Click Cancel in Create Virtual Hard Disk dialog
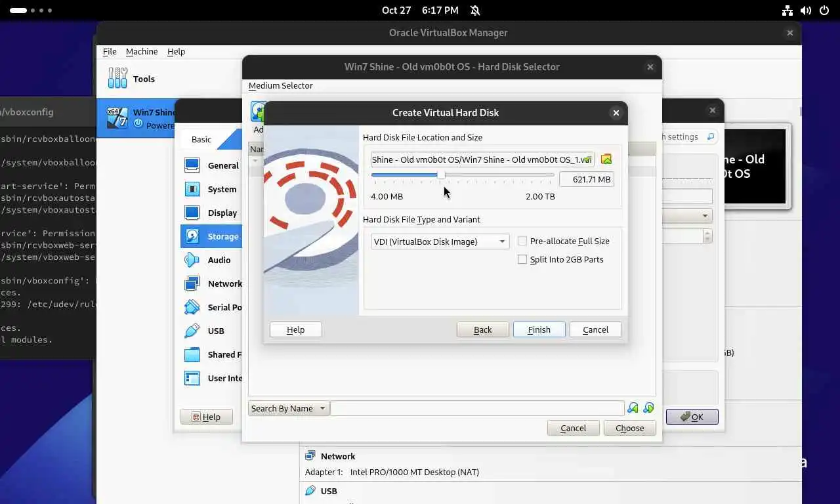840x504 pixels. click(596, 329)
